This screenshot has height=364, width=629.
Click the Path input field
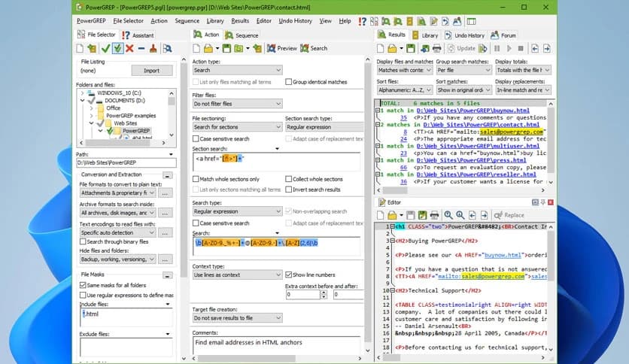pos(126,162)
